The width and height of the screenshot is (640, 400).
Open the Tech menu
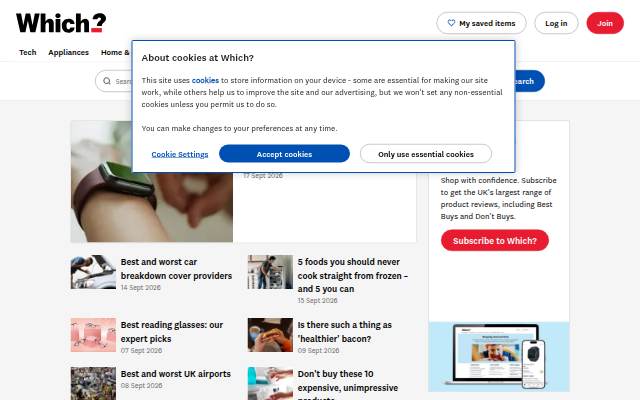[28, 52]
